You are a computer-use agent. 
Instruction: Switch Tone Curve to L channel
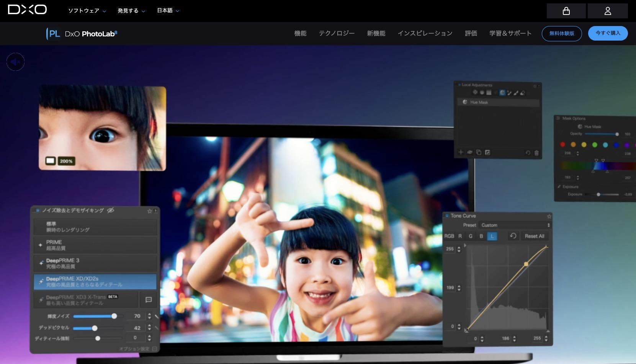pyautogui.click(x=492, y=236)
